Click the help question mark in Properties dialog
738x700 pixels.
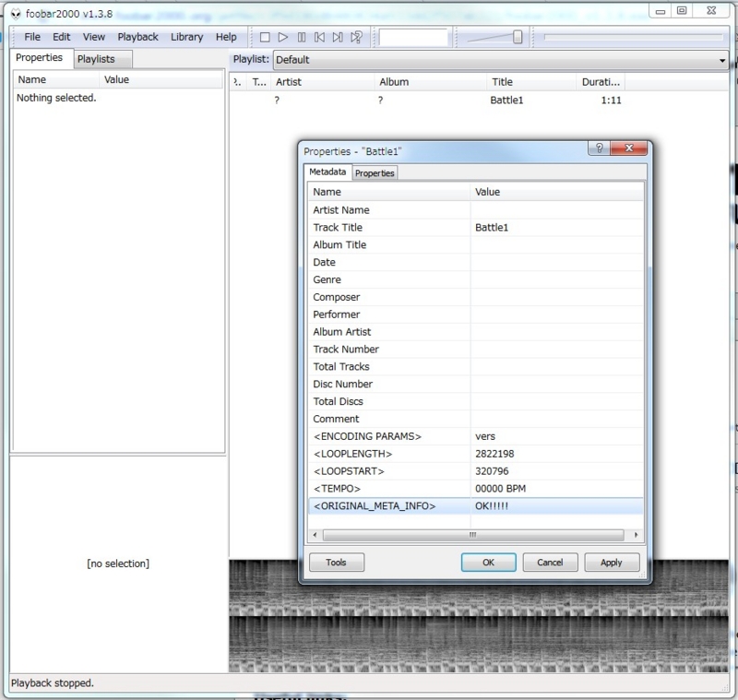point(599,148)
